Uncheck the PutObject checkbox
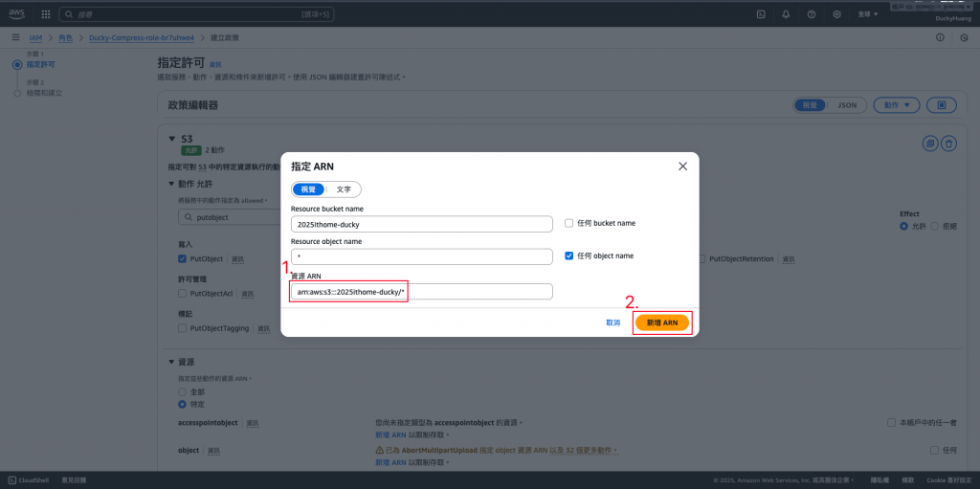This screenshot has width=980, height=489. (x=182, y=259)
